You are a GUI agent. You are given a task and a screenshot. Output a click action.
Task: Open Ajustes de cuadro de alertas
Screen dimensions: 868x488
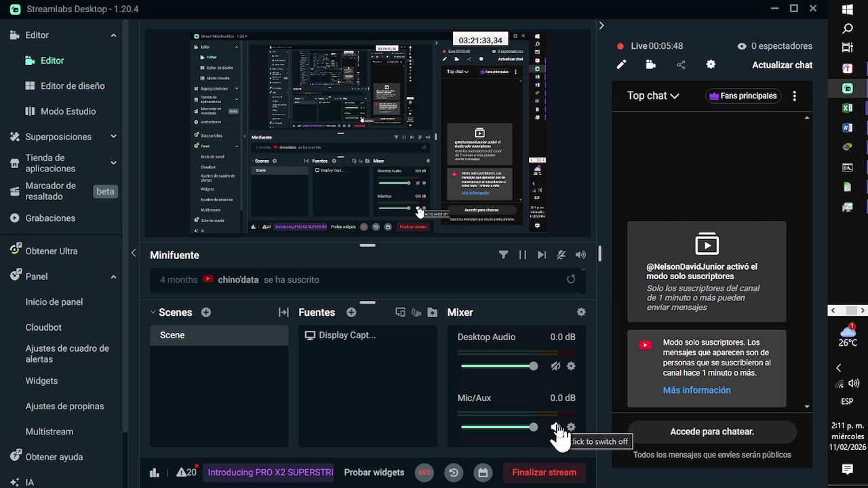pos(67,354)
